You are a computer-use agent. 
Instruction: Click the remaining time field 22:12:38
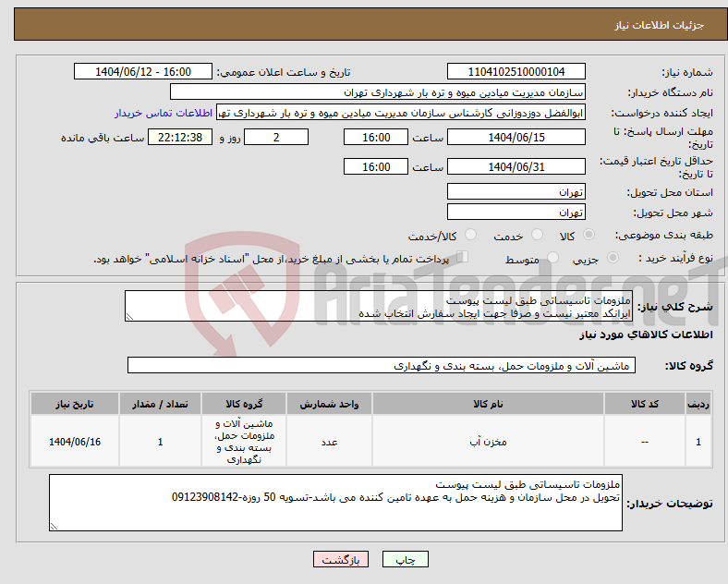180,137
